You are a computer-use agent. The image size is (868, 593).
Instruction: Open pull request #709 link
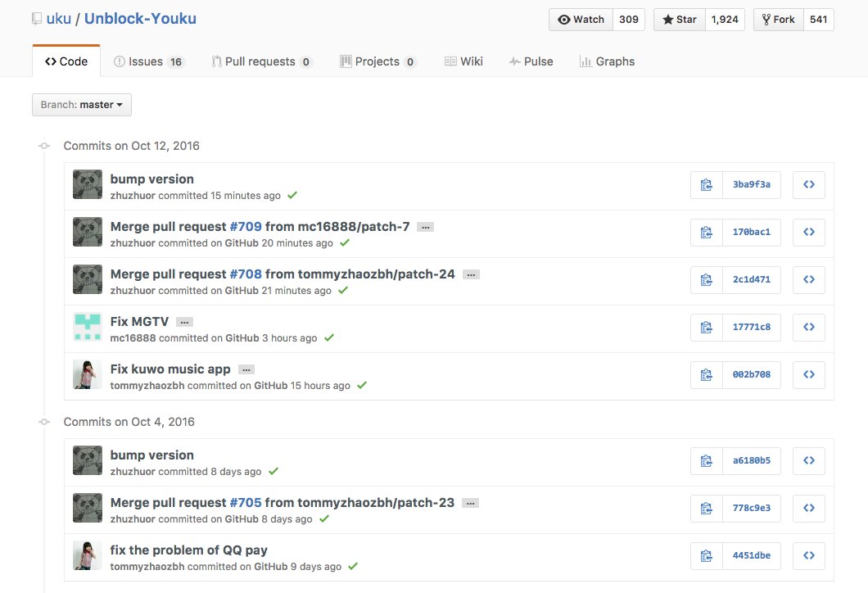[x=246, y=226]
